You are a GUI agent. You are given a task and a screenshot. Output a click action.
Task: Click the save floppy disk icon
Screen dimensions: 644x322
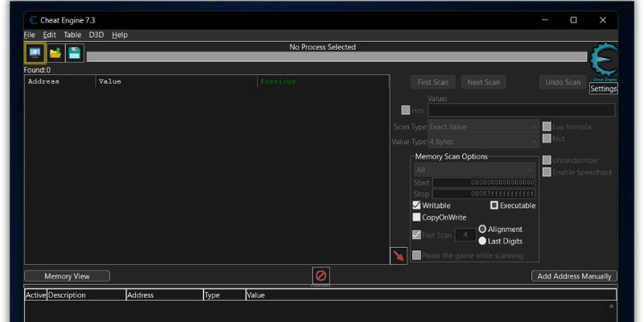coord(74,53)
